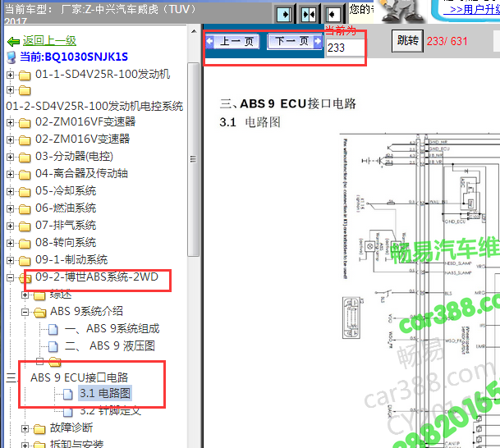Expand the 03-分动器(电控) folder

click(x=10, y=157)
